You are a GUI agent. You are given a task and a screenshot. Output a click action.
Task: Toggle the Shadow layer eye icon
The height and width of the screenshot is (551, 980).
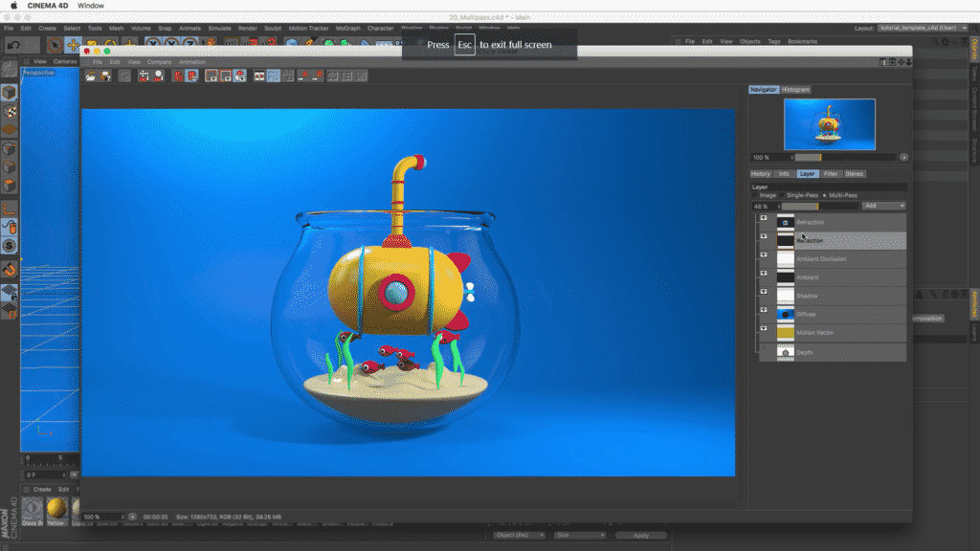tap(764, 292)
